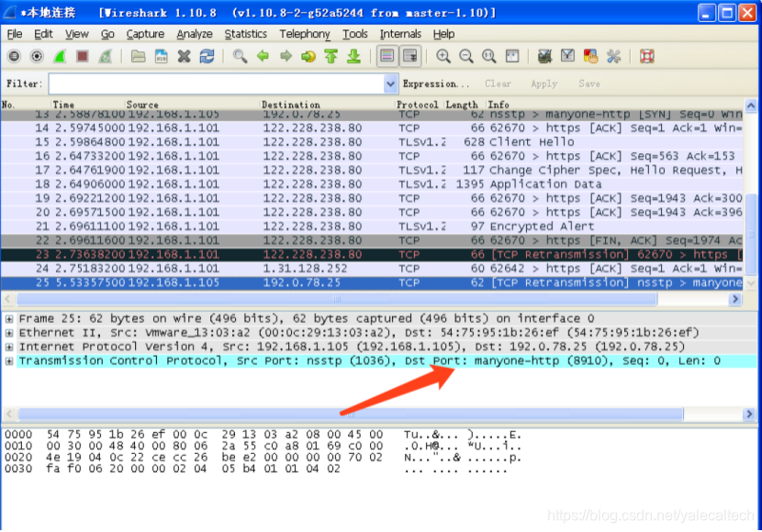
Task: Toggle auto scroll in live capture
Action: (x=409, y=56)
